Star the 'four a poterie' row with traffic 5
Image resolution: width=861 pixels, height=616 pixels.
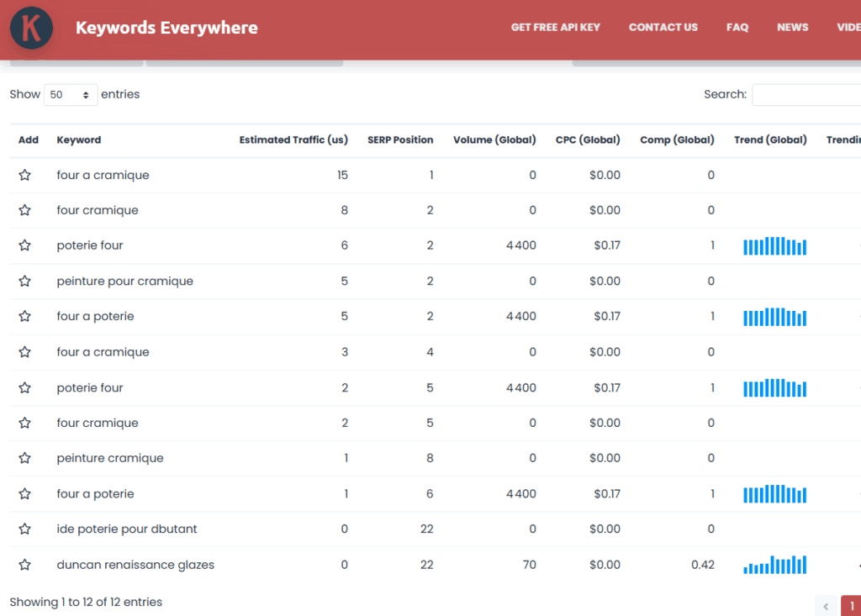pyautogui.click(x=24, y=316)
